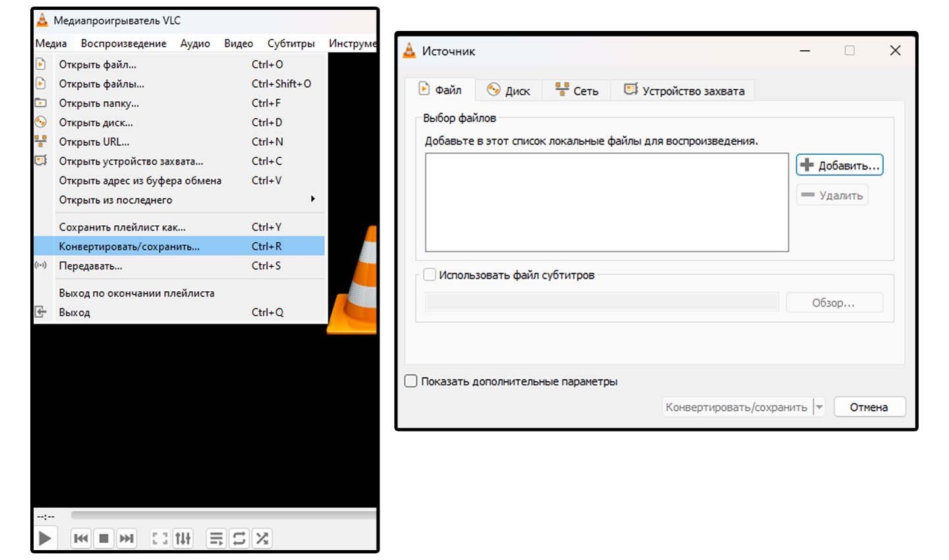949x560 pixels.
Task: Click the Stop playback button
Action: [x=103, y=538]
